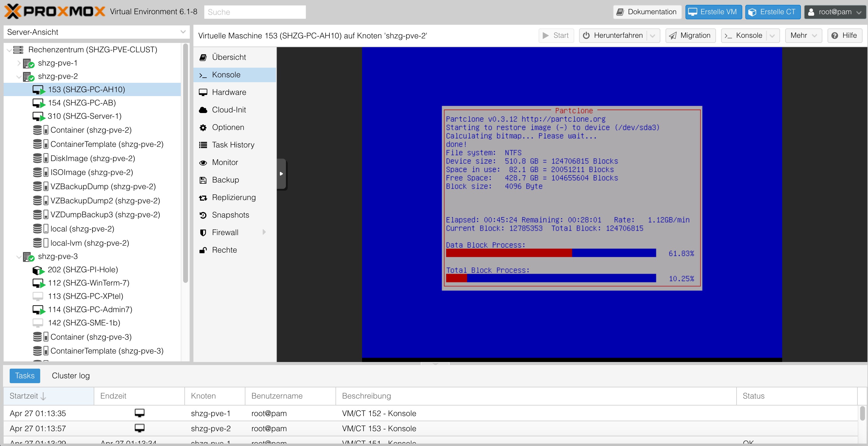868x446 pixels.
Task: Sort tasks by the Startzeit column header
Action: tap(49, 396)
